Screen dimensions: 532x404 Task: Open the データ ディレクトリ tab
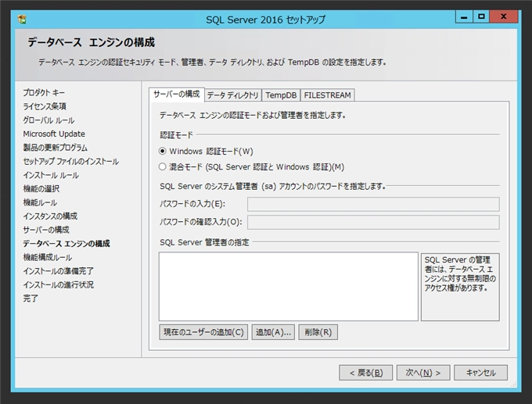(233, 95)
